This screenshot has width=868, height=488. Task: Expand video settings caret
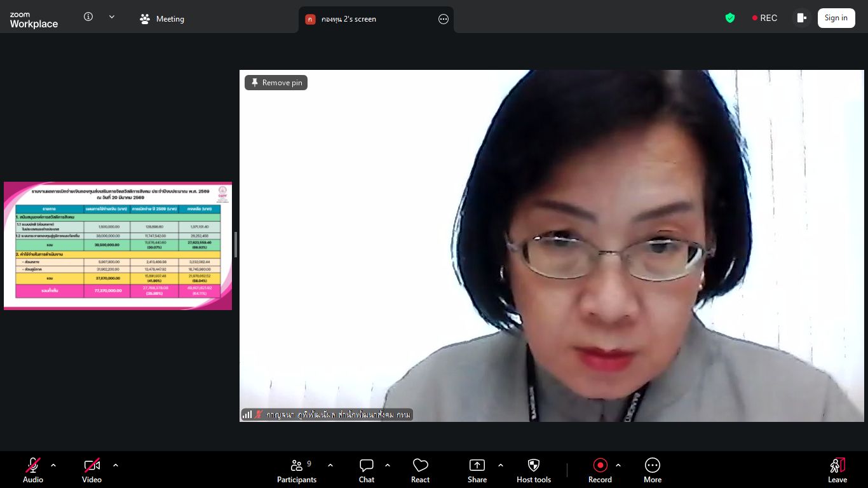[x=116, y=465]
